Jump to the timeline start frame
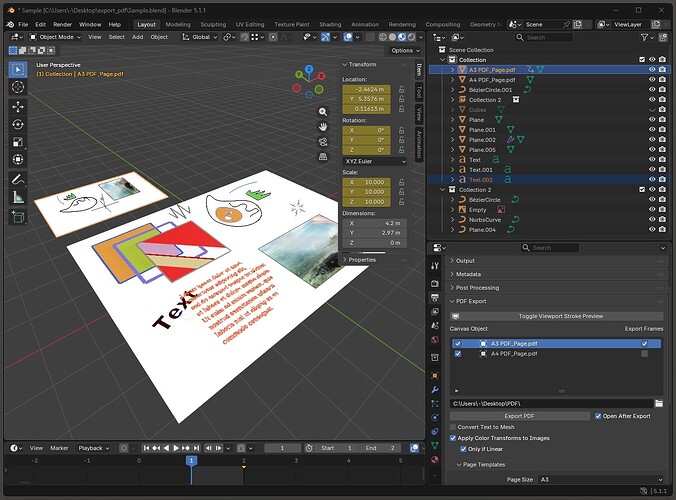The width and height of the screenshot is (676, 500). point(146,448)
